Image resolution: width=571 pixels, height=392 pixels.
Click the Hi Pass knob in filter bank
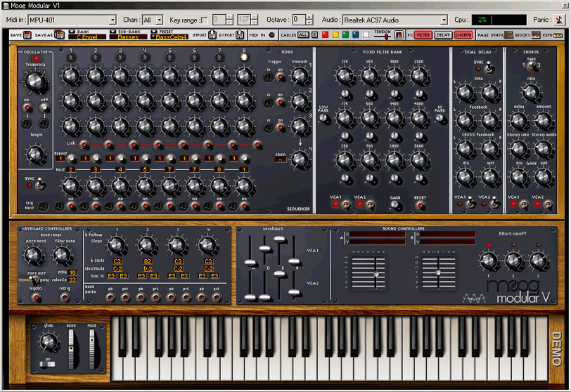click(x=440, y=118)
